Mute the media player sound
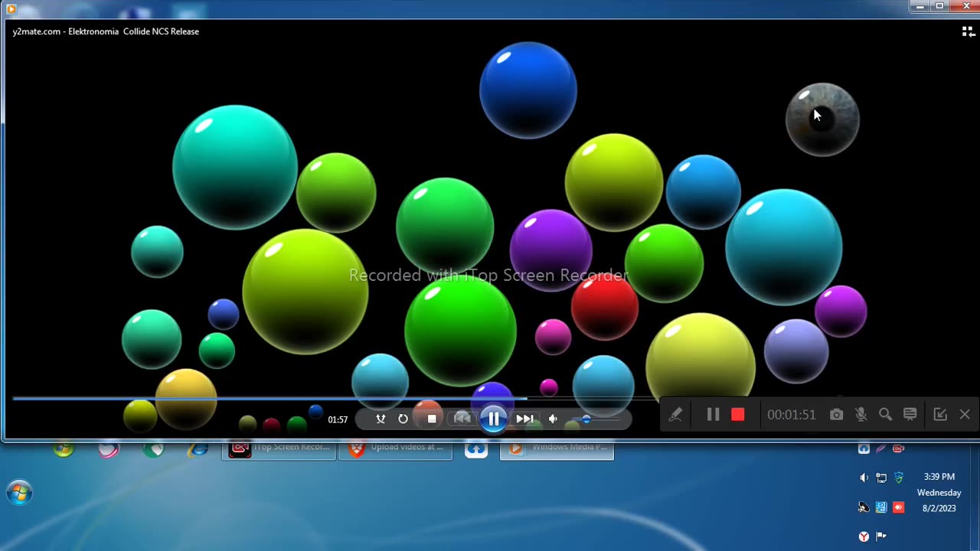Image resolution: width=980 pixels, height=551 pixels. point(553,419)
